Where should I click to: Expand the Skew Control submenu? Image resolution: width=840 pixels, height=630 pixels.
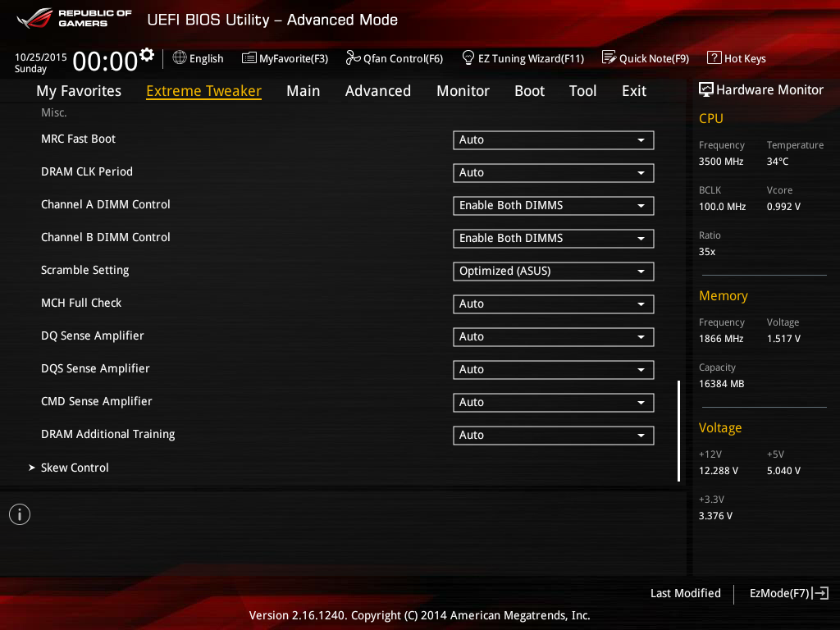pos(69,468)
